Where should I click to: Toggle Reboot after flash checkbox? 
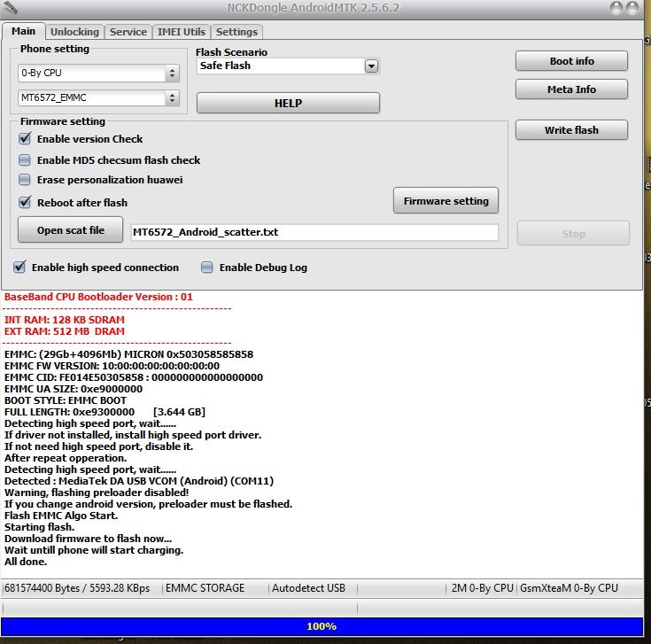25,203
